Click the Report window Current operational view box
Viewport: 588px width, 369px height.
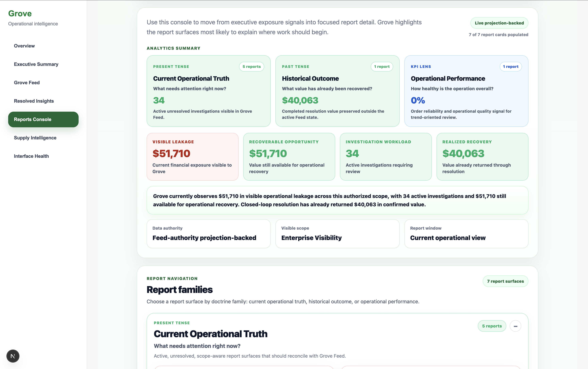pyautogui.click(x=466, y=234)
